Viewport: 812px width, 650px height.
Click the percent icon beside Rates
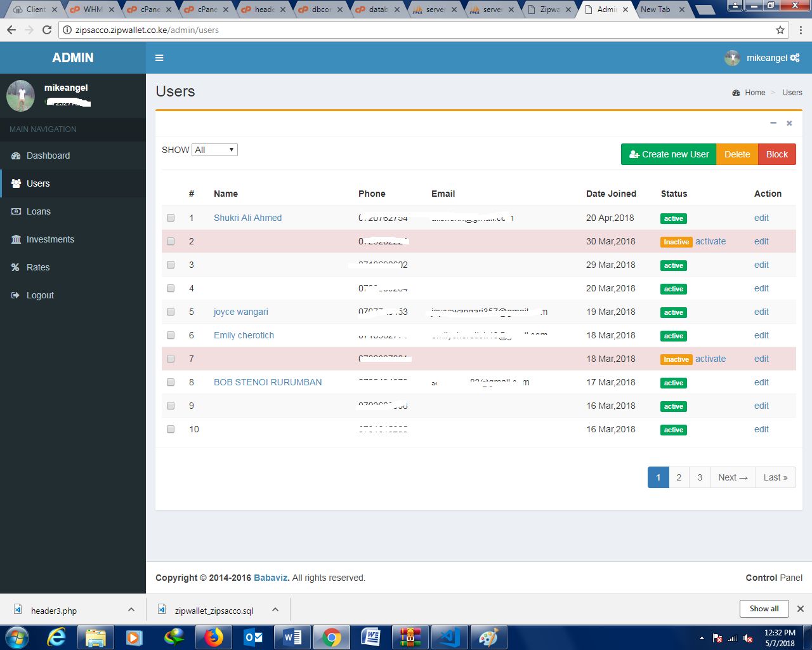[x=16, y=267]
